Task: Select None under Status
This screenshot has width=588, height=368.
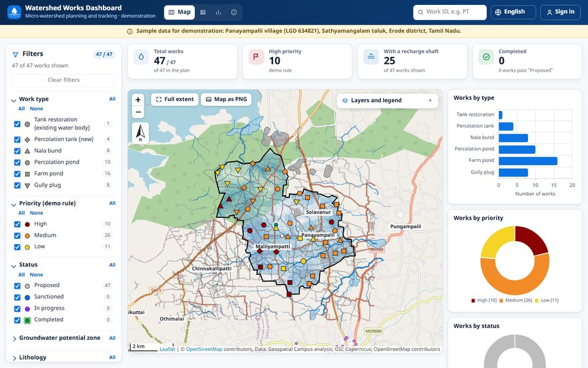Action: pos(36,275)
